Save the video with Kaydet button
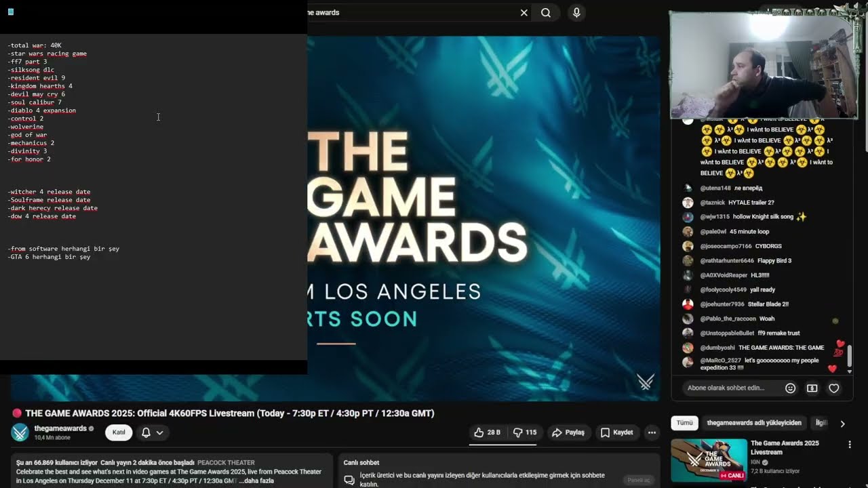This screenshot has width=868, height=488. pyautogui.click(x=616, y=432)
